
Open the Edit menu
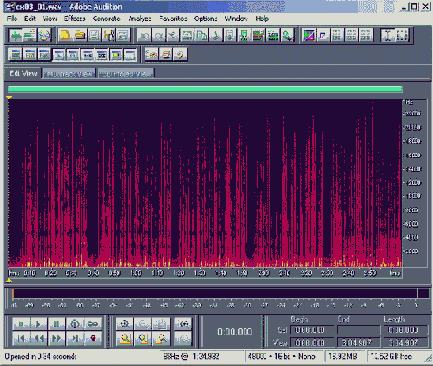click(x=30, y=18)
